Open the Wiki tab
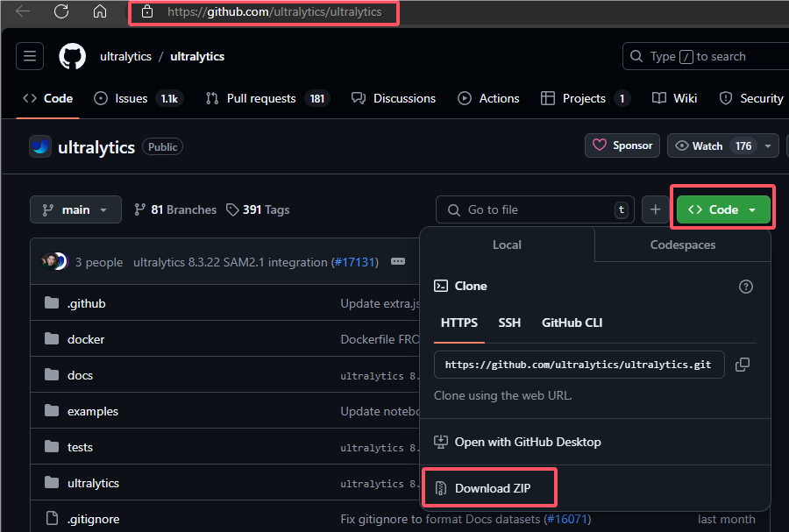 (x=674, y=98)
